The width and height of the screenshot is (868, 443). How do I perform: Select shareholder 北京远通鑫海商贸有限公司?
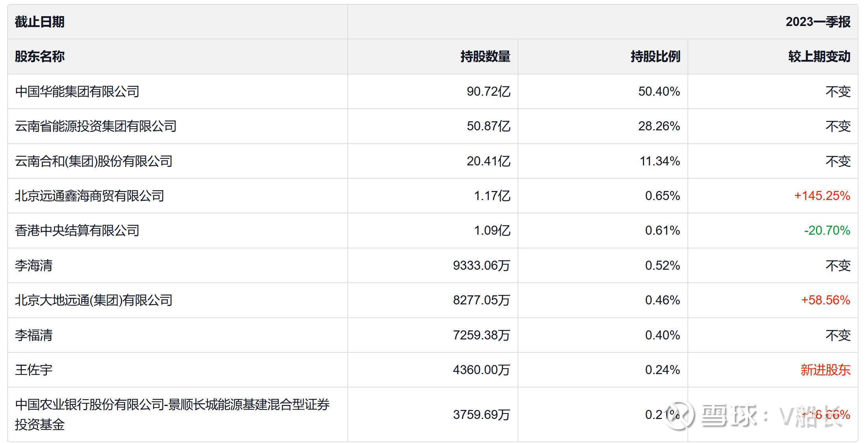coord(90,196)
